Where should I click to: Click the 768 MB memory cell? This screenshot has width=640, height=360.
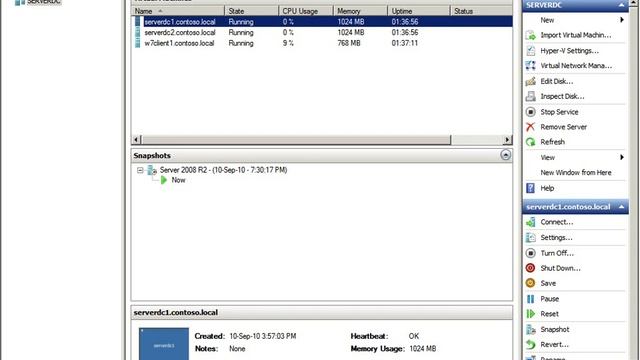349,43
